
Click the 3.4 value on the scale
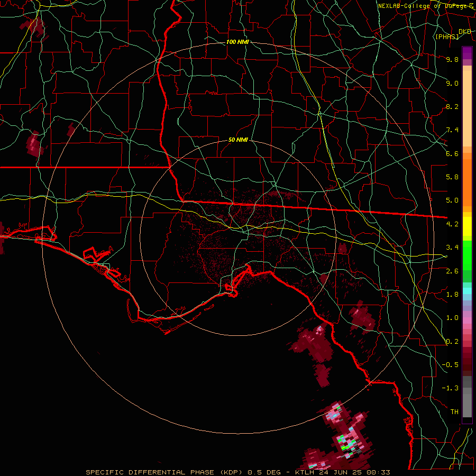pyautogui.click(x=452, y=248)
